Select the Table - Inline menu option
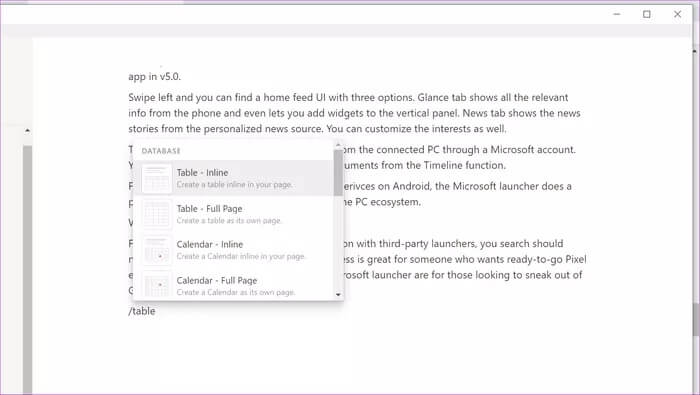Image resolution: width=700 pixels, height=395 pixels. tap(233, 178)
